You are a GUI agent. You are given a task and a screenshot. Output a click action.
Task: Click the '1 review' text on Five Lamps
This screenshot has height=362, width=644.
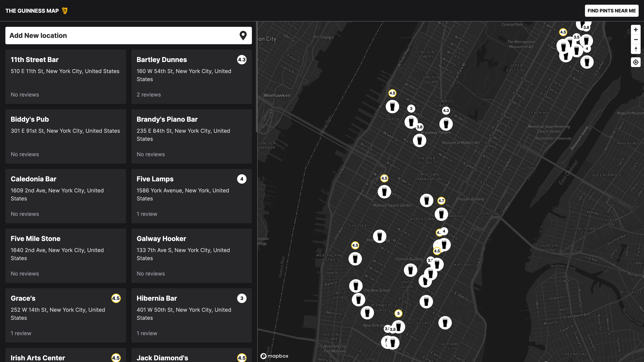point(147,214)
